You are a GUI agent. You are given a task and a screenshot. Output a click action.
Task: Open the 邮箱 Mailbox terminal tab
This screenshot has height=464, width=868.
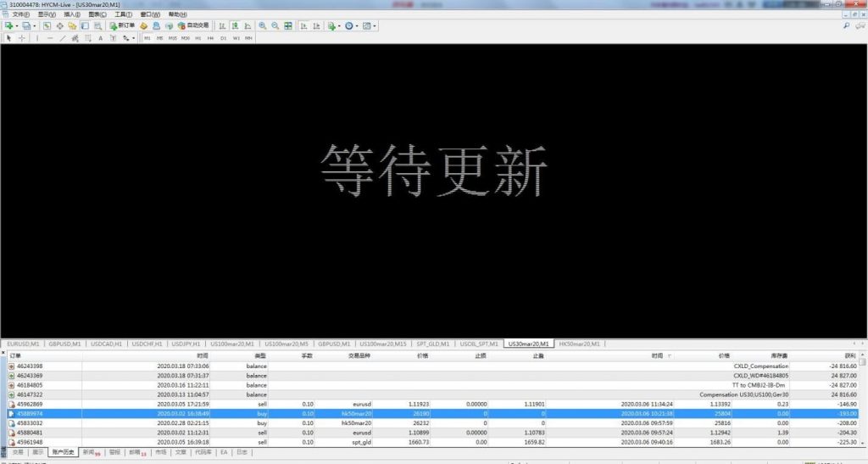(x=138, y=452)
